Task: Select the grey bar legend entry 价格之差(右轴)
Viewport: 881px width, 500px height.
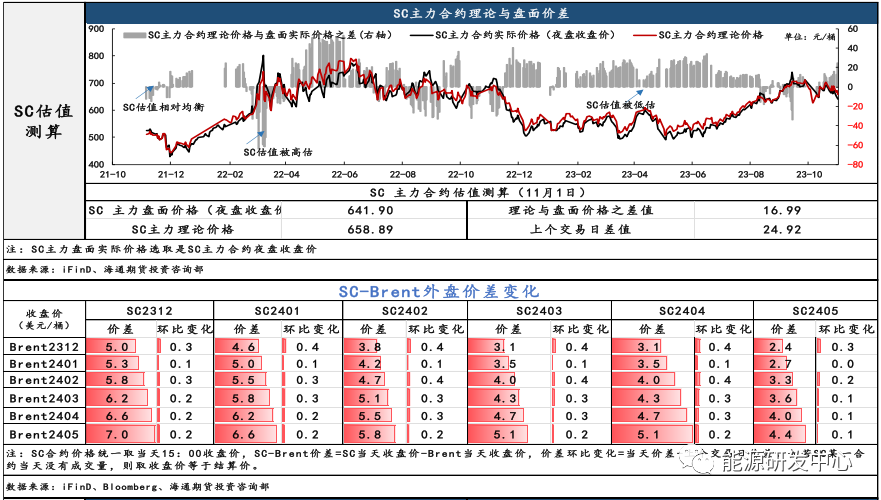Action: click(x=258, y=35)
